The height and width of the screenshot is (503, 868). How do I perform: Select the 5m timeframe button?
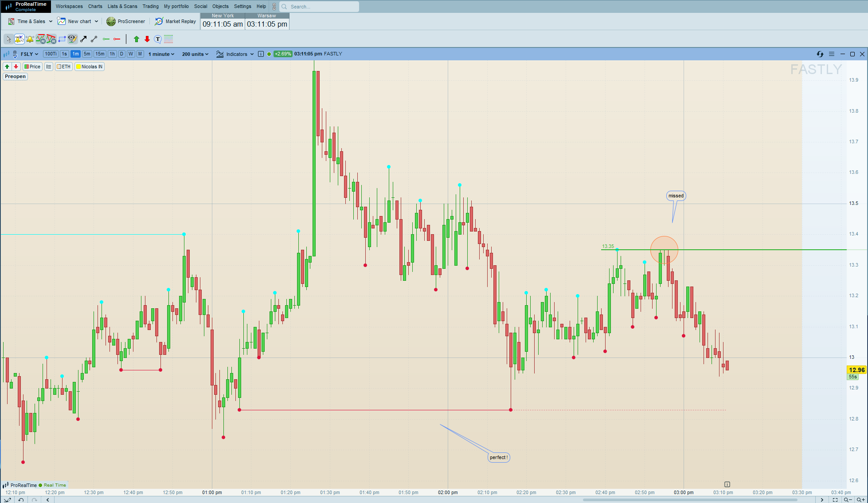(87, 54)
